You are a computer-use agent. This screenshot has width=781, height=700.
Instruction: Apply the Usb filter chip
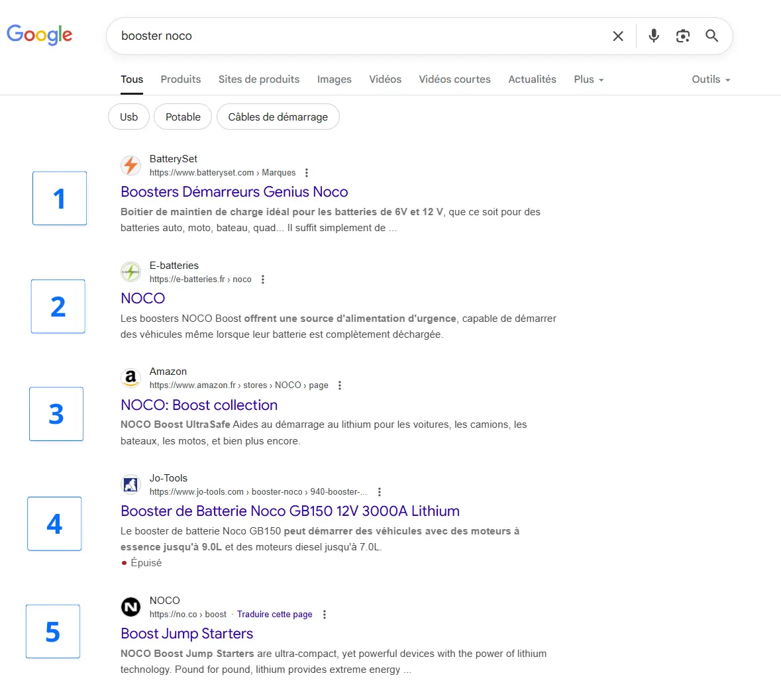point(129,117)
